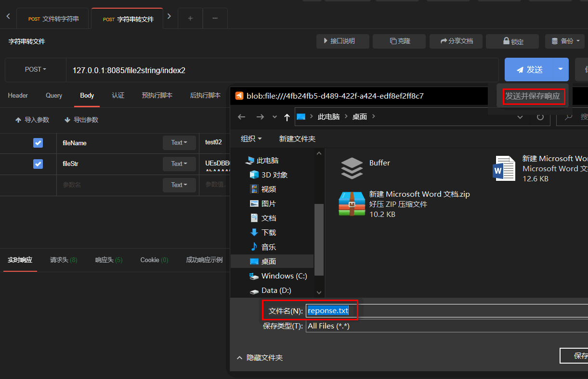Click the fileName value test02
Viewport: 588px width, 379px height.
pos(213,143)
